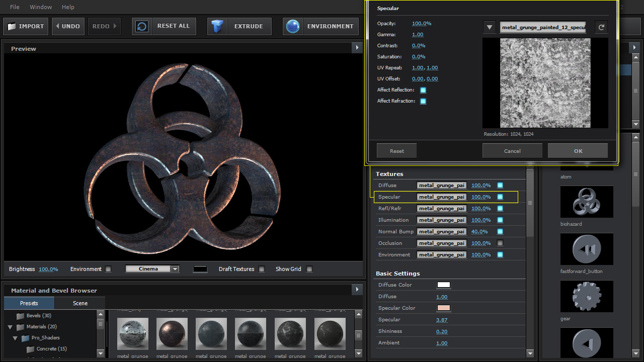This screenshot has width=644, height=362.
Task: Click the Redo icon
Action: 104,26
